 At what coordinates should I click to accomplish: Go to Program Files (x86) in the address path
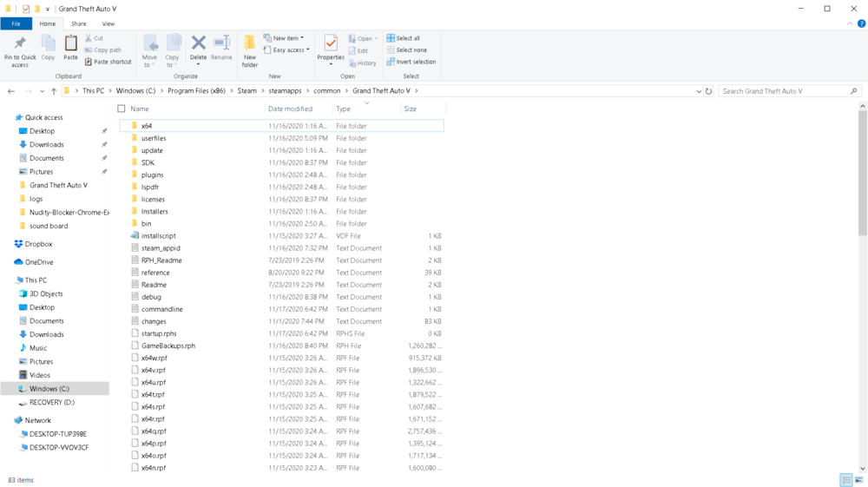(196, 91)
